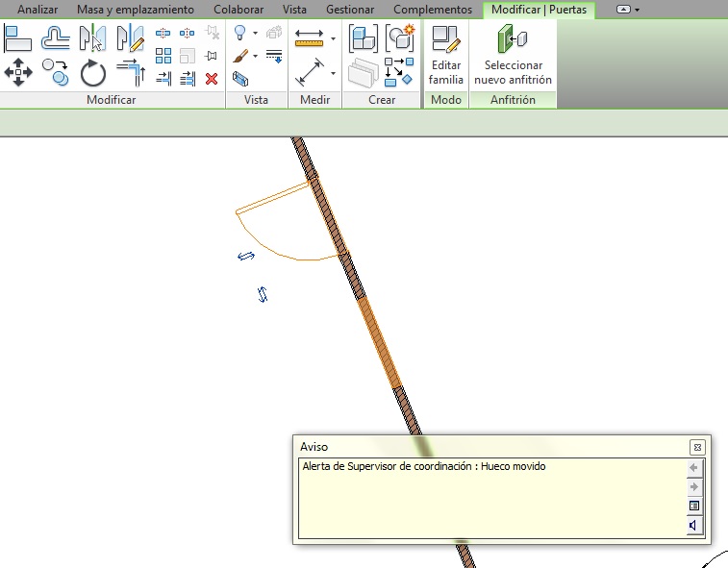Mute the warning sound icon in Aviso
Image resolution: width=728 pixels, height=568 pixels.
694,525
